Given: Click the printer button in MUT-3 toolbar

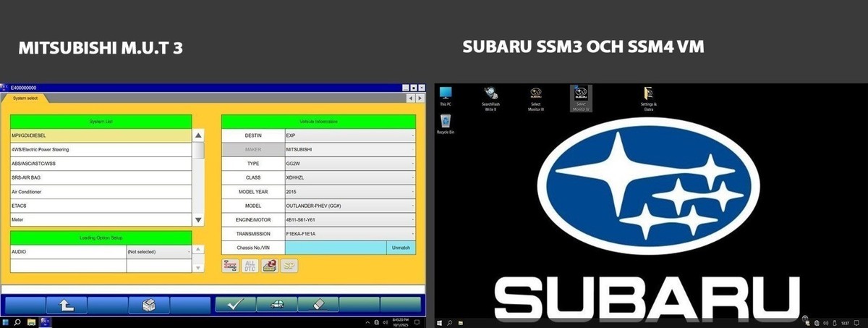Looking at the screenshot, I should click(x=150, y=304).
